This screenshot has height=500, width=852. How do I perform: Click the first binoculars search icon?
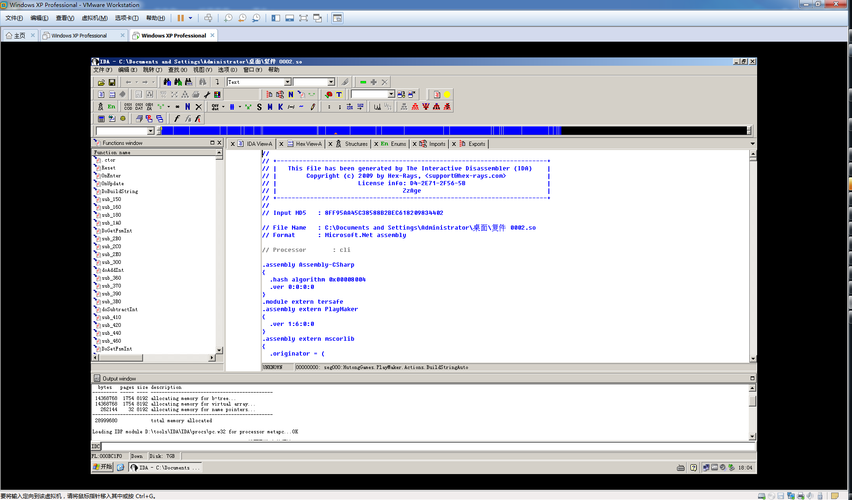167,82
